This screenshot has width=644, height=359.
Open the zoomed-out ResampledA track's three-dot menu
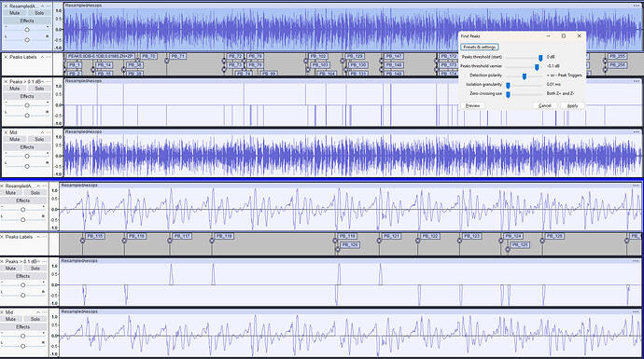pos(49,7)
